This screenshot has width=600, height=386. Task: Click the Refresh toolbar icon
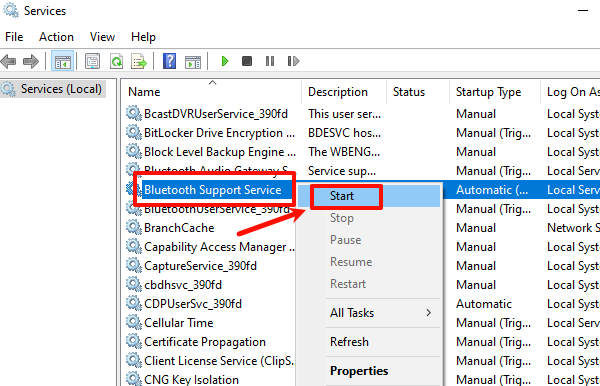[x=116, y=61]
